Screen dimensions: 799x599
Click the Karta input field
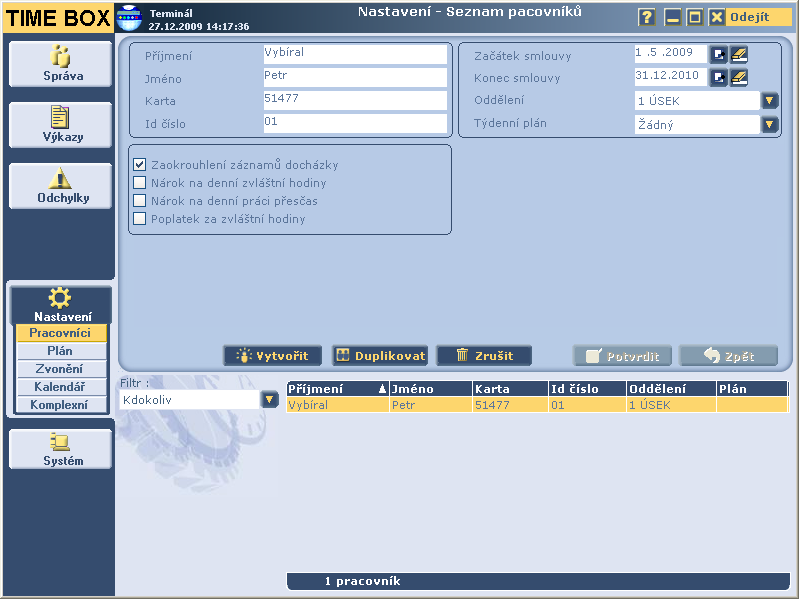click(355, 100)
